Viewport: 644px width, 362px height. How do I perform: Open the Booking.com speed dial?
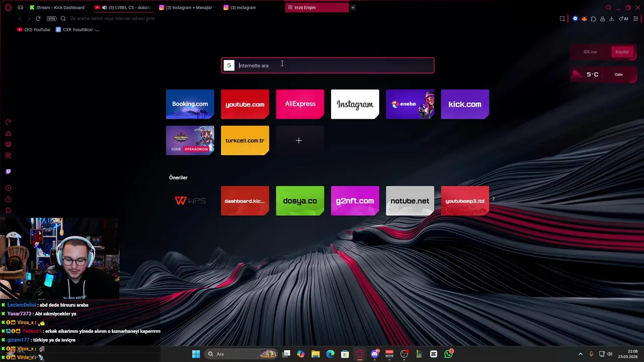[190, 104]
